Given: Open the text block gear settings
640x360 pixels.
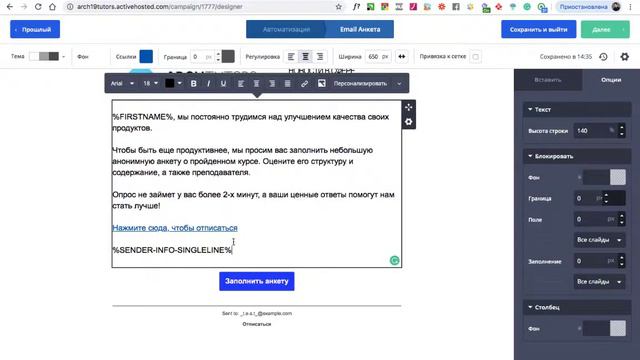Looking at the screenshot, I should coord(409,122).
